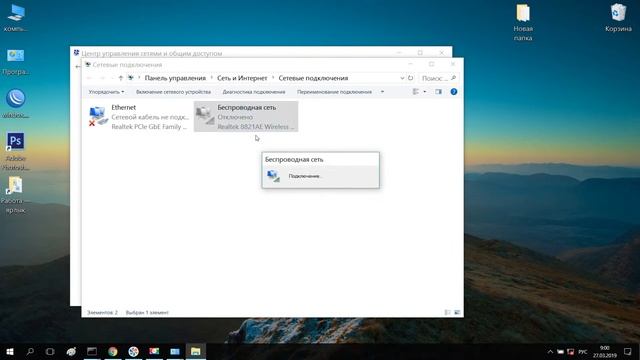This screenshot has width=640, height=360.
Task: Click 'Realtek 8821AE Wireless' text
Action: click(x=256, y=127)
